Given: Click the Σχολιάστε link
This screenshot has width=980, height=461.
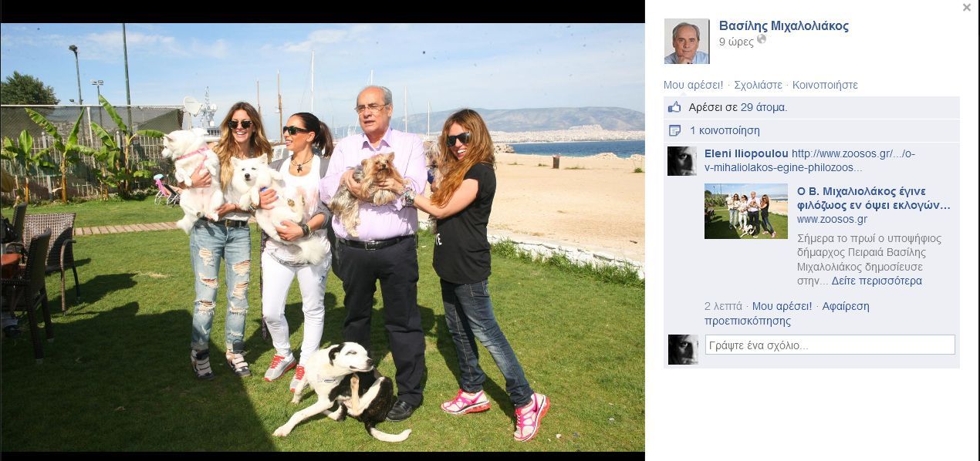Looking at the screenshot, I should 758,85.
